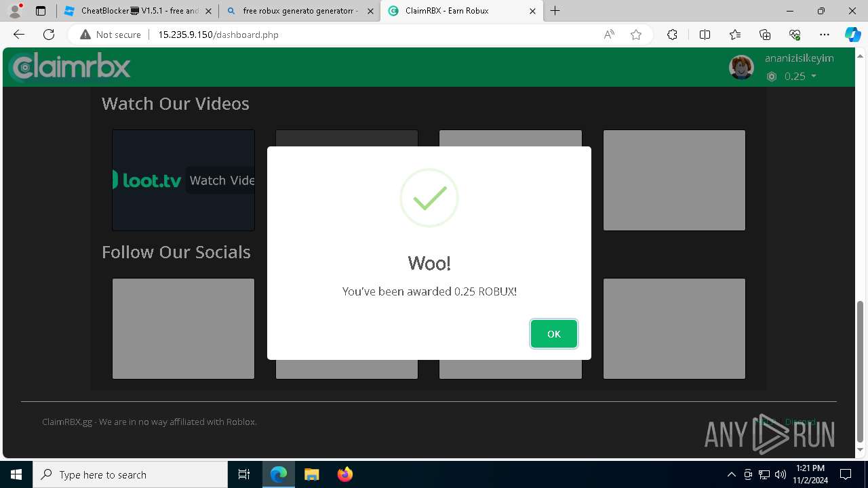Select the first placeholder card under Follow Our Socials
This screenshot has height=488, width=868.
(183, 329)
